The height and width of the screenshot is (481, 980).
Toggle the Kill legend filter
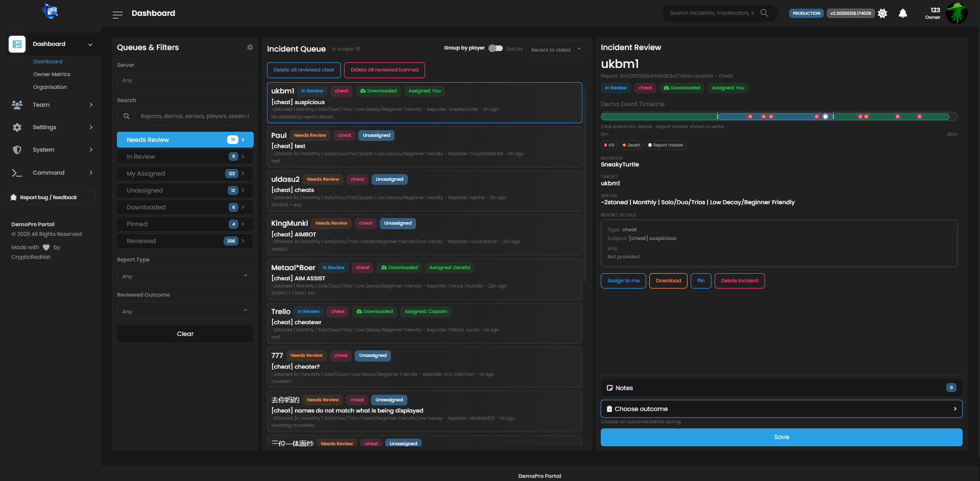(x=609, y=145)
